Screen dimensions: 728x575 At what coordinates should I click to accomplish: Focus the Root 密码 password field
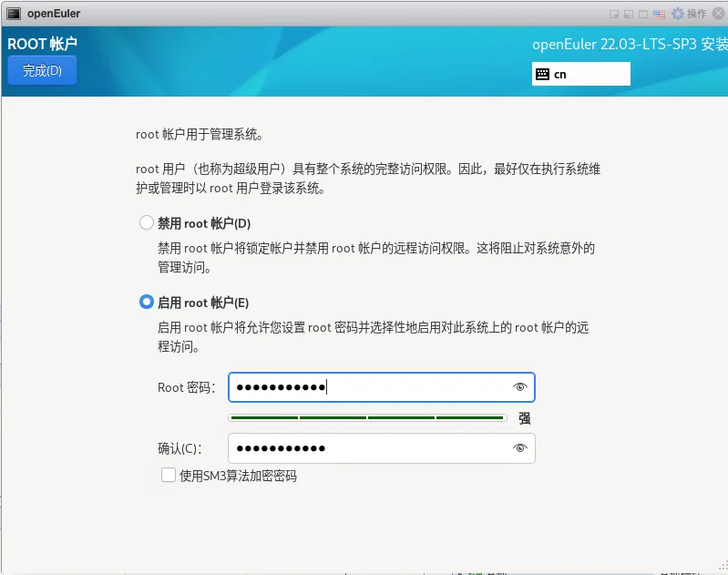[x=381, y=387]
